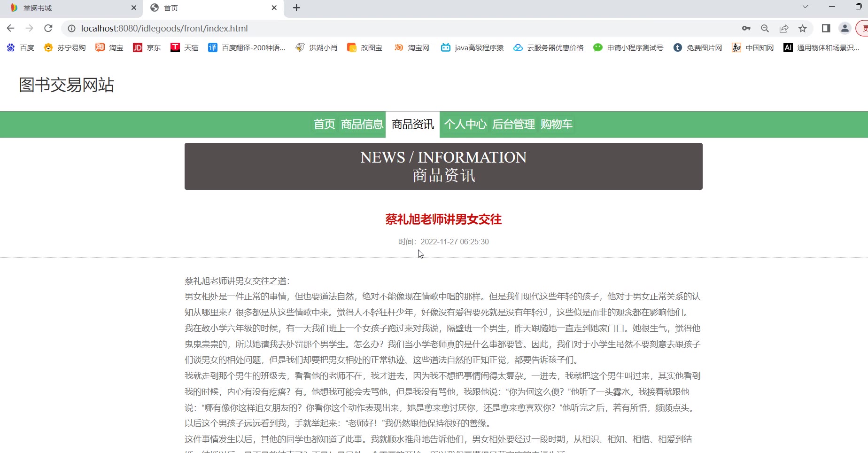Navigate to 后台管理 link
This screenshot has width=868, height=453.
pyautogui.click(x=513, y=125)
